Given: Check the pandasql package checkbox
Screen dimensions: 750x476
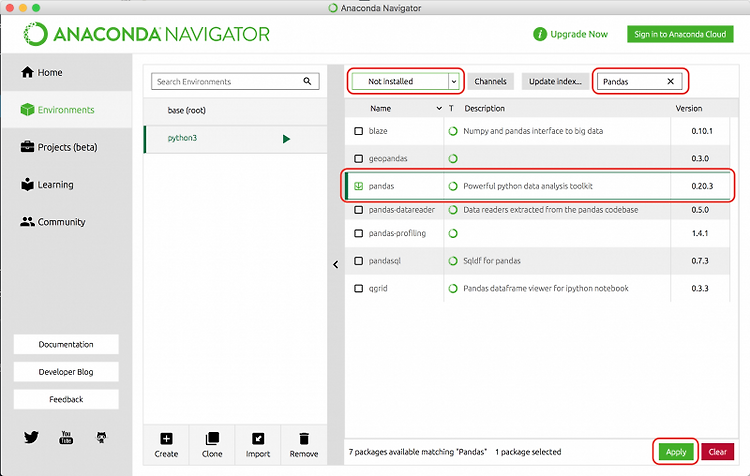Looking at the screenshot, I should [x=358, y=261].
